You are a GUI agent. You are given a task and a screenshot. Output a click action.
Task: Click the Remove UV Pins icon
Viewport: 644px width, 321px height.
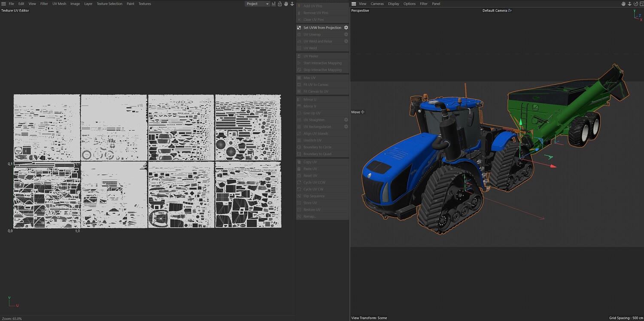click(x=299, y=13)
